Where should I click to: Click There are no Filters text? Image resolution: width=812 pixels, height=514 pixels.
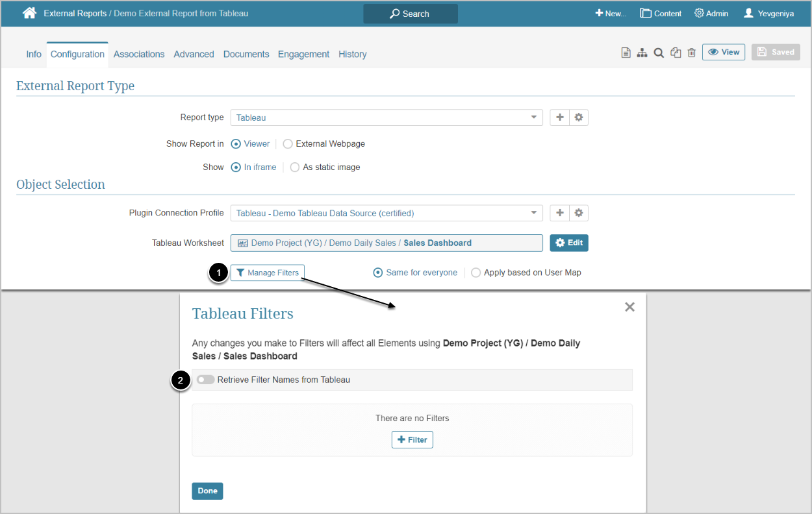click(x=412, y=419)
